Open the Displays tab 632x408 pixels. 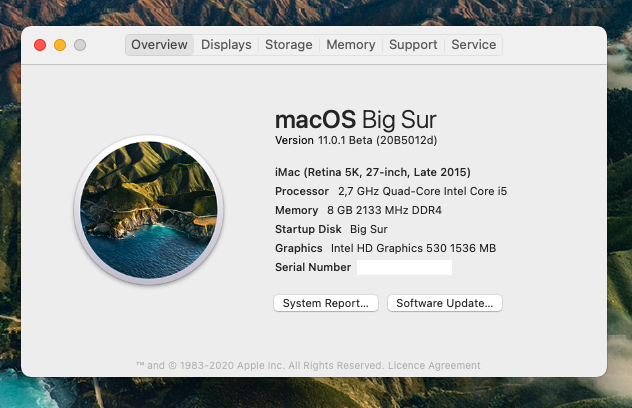[x=226, y=45]
